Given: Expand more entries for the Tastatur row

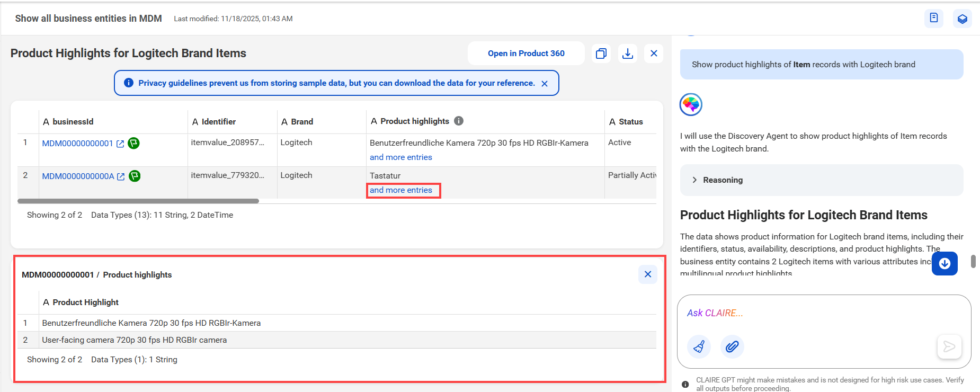Looking at the screenshot, I should tap(401, 190).
